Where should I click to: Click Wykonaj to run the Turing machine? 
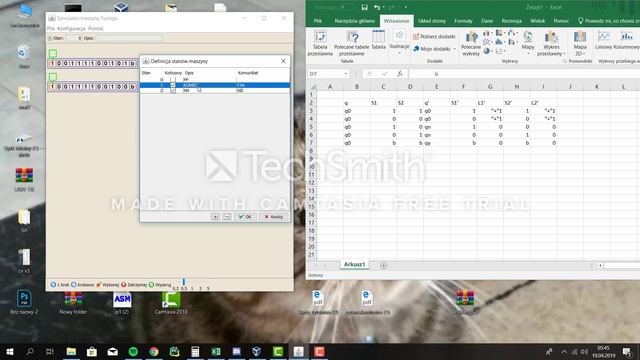click(x=108, y=284)
